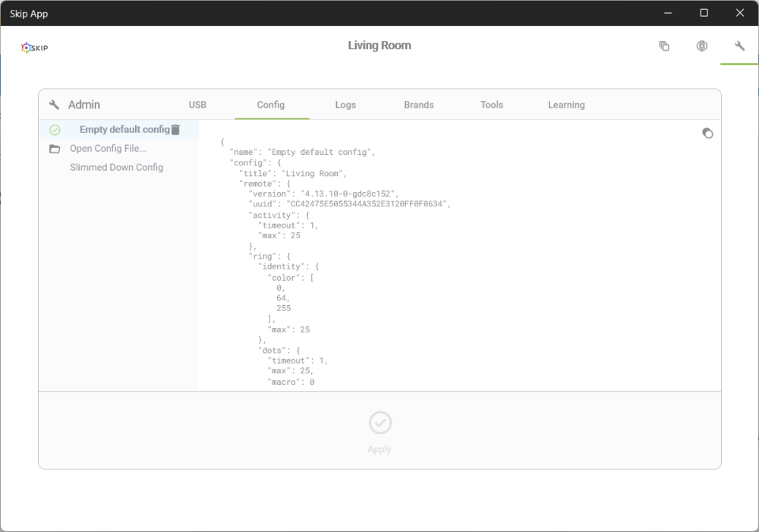
Task: Choose Open Config File...
Action: coord(108,149)
